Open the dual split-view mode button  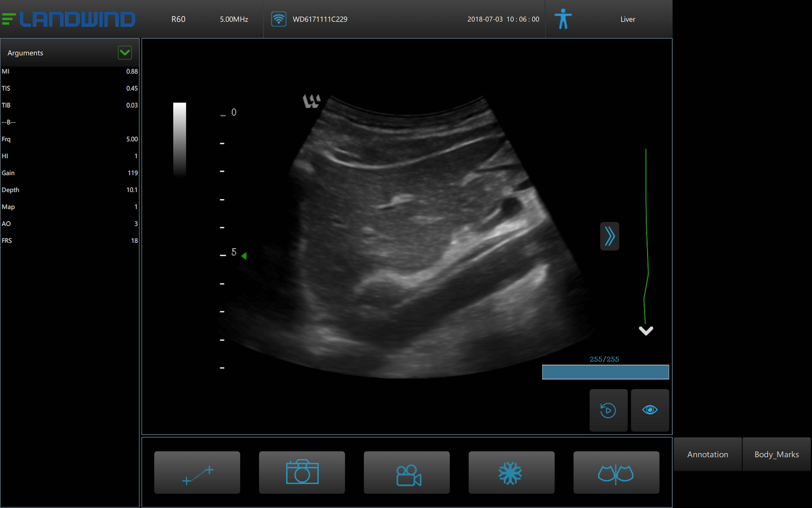click(x=616, y=472)
